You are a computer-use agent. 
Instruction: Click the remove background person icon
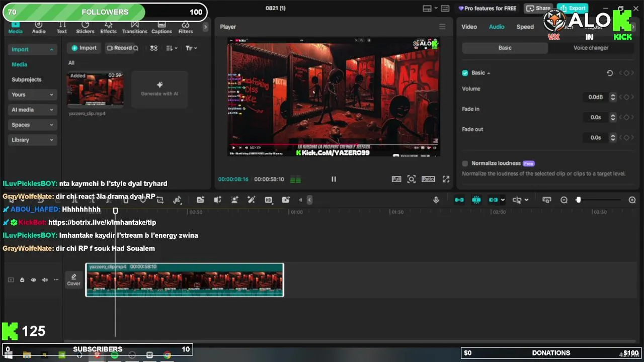pos(234,200)
